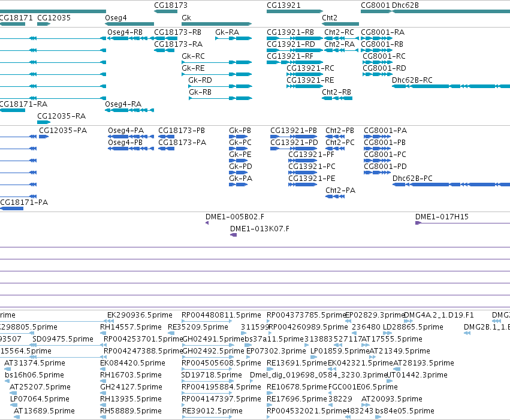510x420 pixels.
Task: Select clone DME1-005B02.F
Action: tap(235, 217)
